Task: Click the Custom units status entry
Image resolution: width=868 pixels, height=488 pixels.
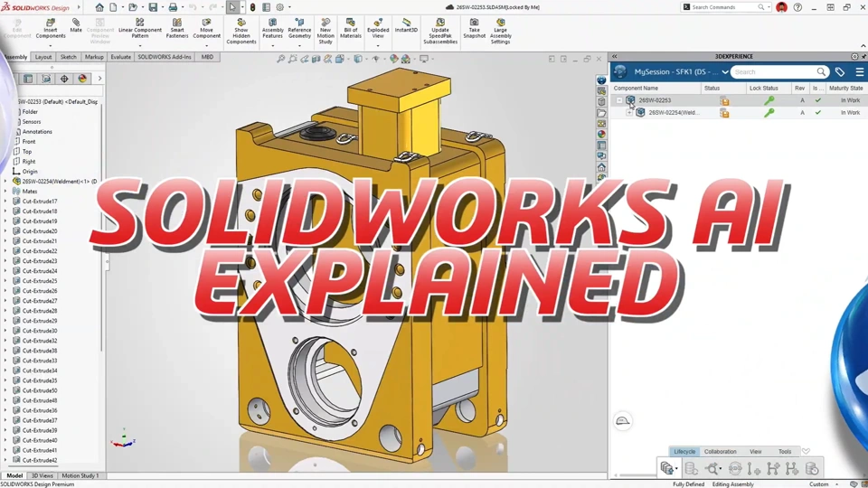Action: point(819,484)
